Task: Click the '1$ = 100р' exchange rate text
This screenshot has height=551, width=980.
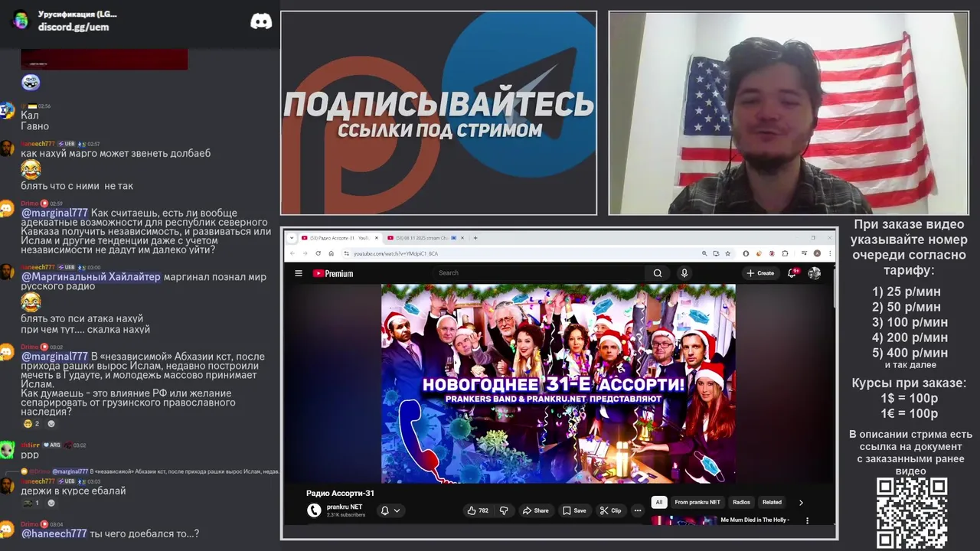Action: tap(909, 399)
